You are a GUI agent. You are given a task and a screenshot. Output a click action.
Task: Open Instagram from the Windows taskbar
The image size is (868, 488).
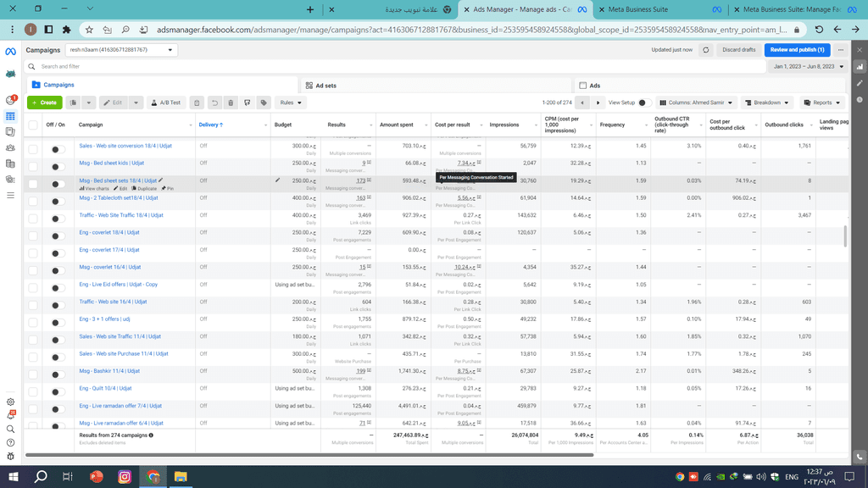pyautogui.click(x=125, y=476)
